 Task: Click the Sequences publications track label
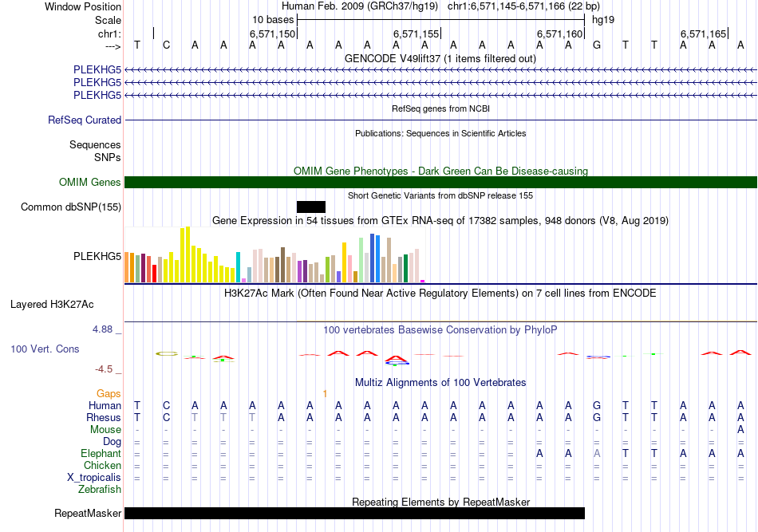(95, 145)
